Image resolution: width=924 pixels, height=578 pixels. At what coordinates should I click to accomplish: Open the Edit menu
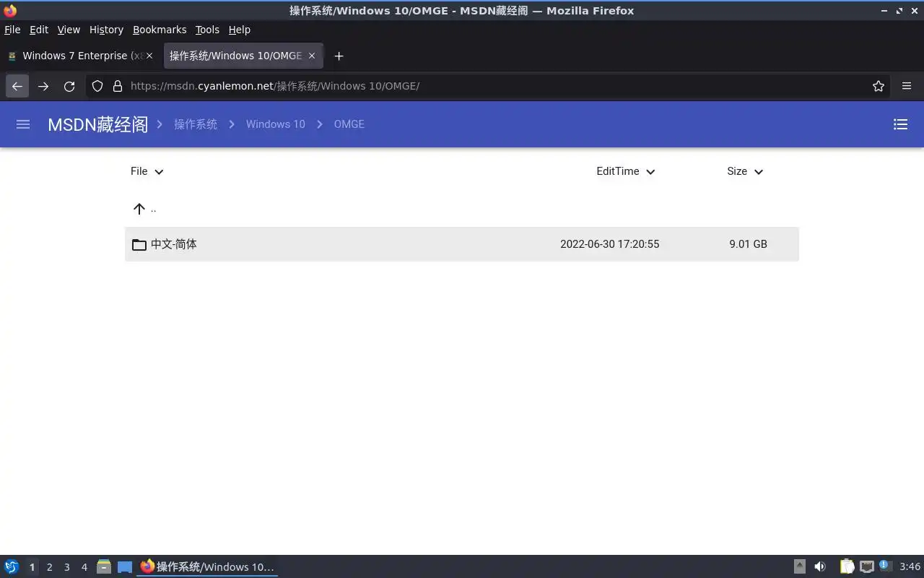pos(39,30)
